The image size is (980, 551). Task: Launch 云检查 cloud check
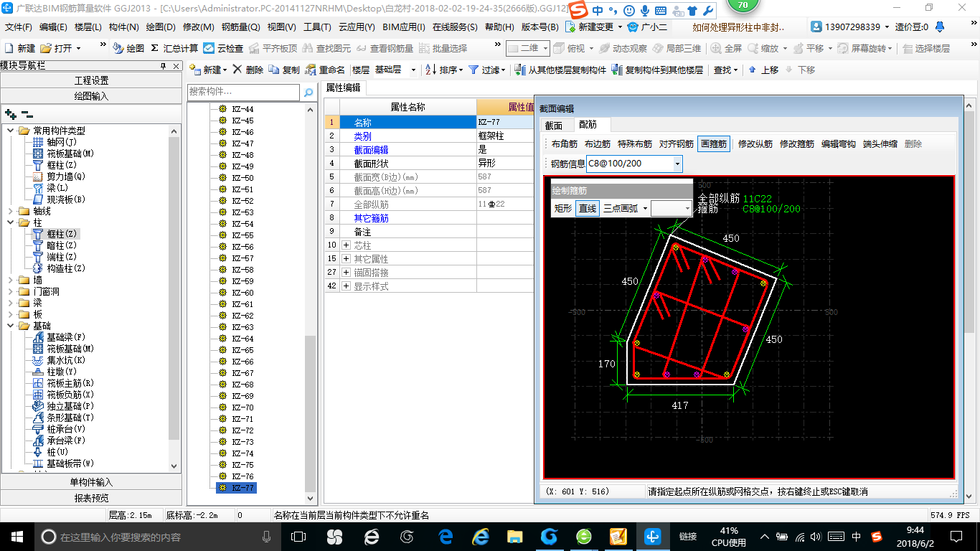(x=223, y=48)
